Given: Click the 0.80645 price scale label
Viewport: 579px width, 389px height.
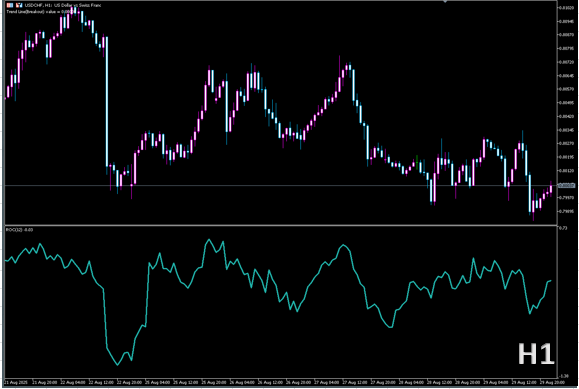Looking at the screenshot, I should point(567,76).
